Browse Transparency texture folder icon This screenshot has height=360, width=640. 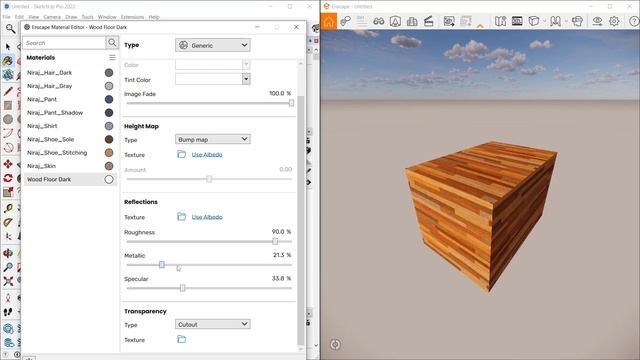(x=182, y=339)
